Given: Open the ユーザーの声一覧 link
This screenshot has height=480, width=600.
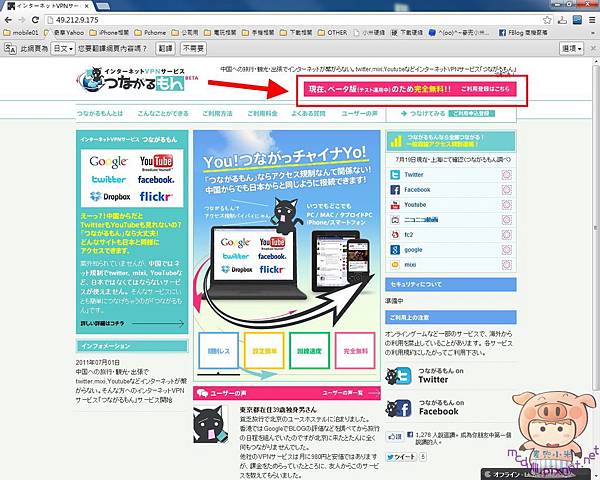Looking at the screenshot, I should [351, 393].
